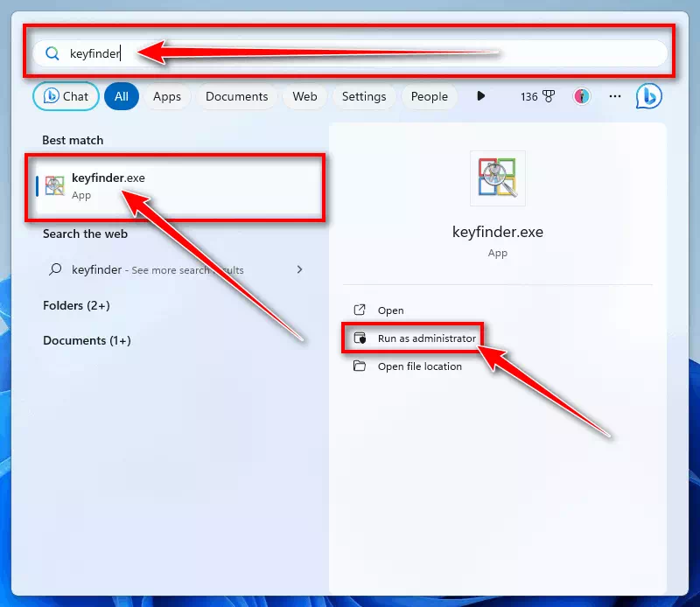Click large keyfinder.exe app icon in preview
Screen dimensions: 700x607
(498, 178)
